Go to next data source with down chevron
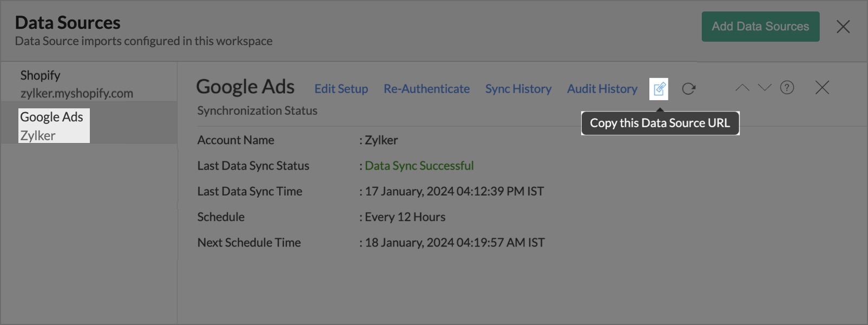The height and width of the screenshot is (325, 868). coord(764,87)
